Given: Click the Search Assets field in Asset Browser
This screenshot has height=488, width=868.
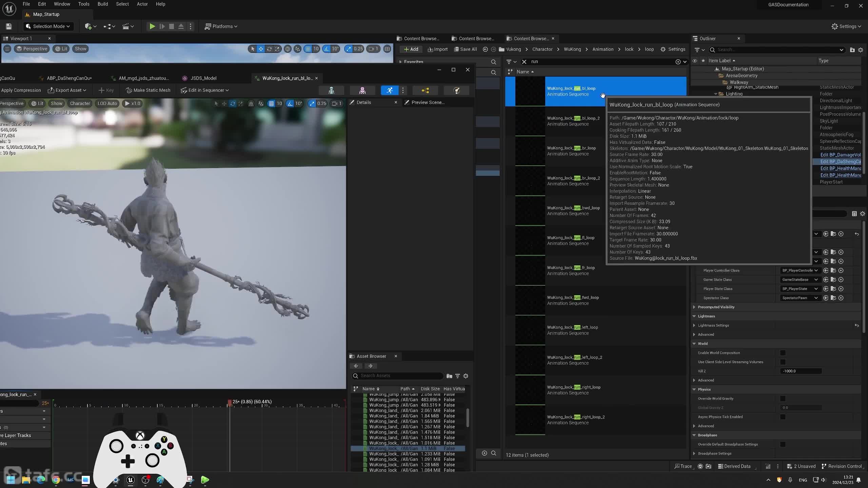Looking at the screenshot, I should pyautogui.click(x=397, y=376).
